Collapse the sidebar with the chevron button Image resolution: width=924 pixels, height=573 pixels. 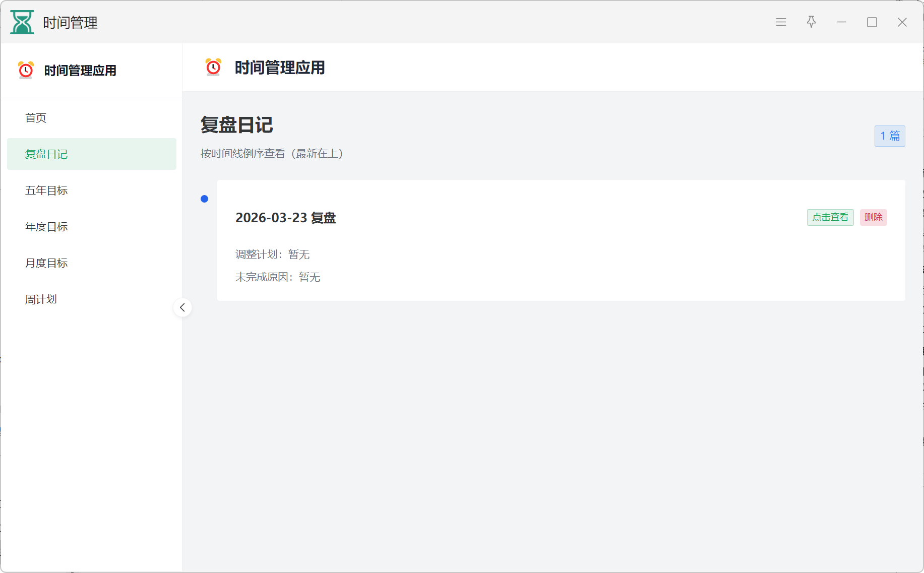click(182, 307)
